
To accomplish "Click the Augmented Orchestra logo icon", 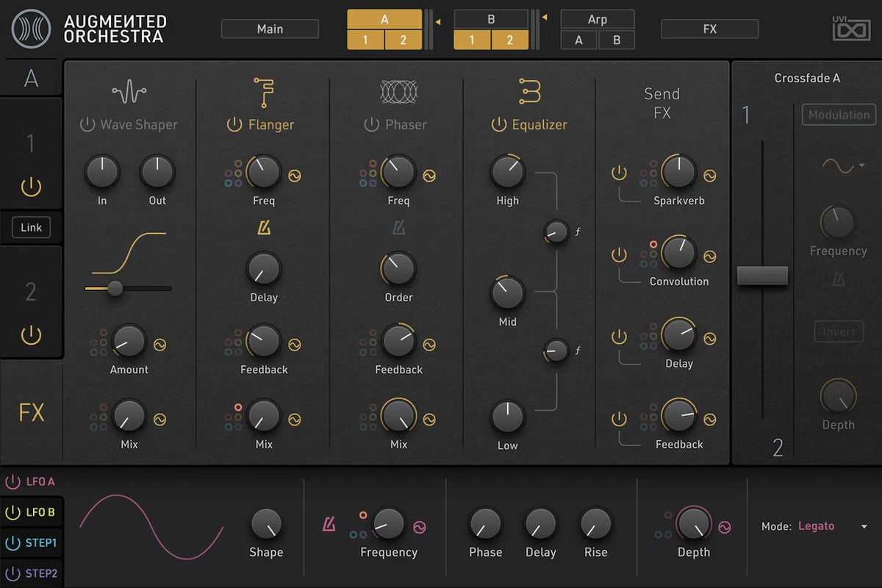I will [x=32, y=29].
